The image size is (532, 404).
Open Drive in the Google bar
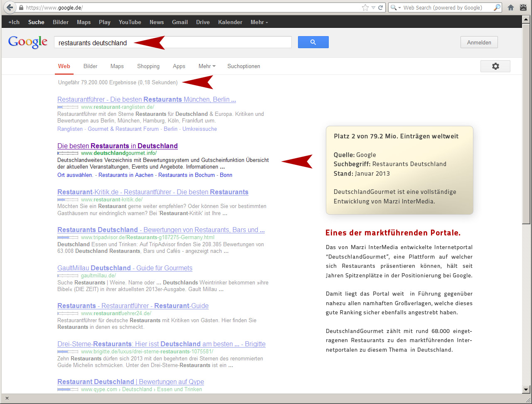pos(203,22)
